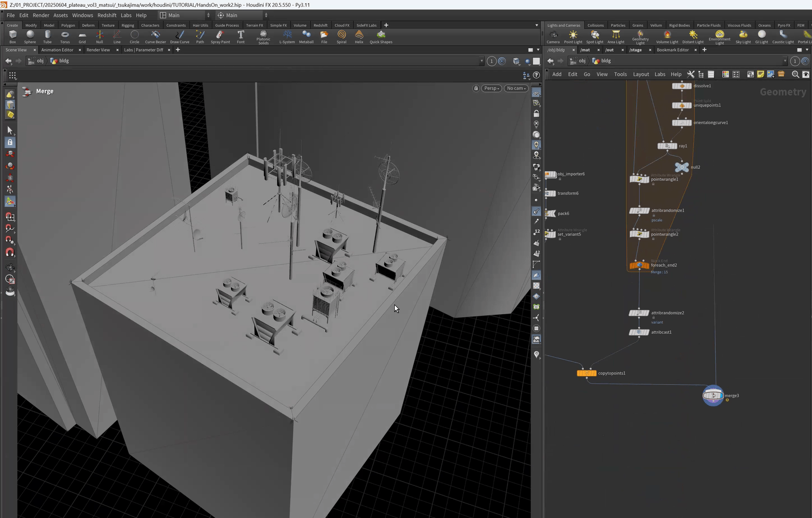This screenshot has width=812, height=518.
Task: Click obj in the network path bar
Action: [582, 61]
